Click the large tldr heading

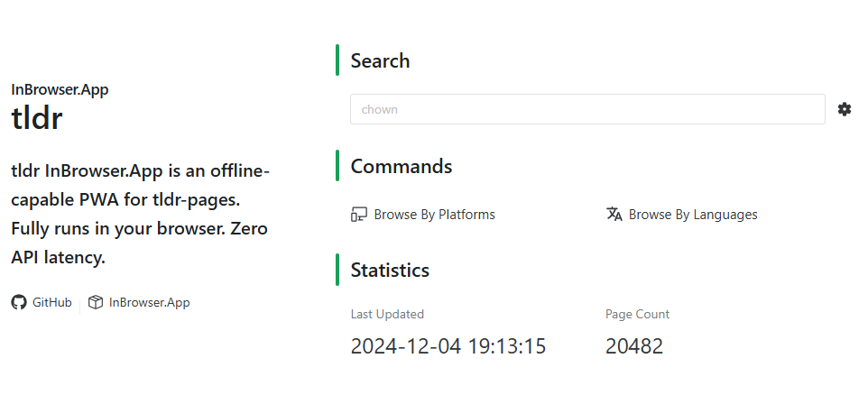[x=36, y=117]
